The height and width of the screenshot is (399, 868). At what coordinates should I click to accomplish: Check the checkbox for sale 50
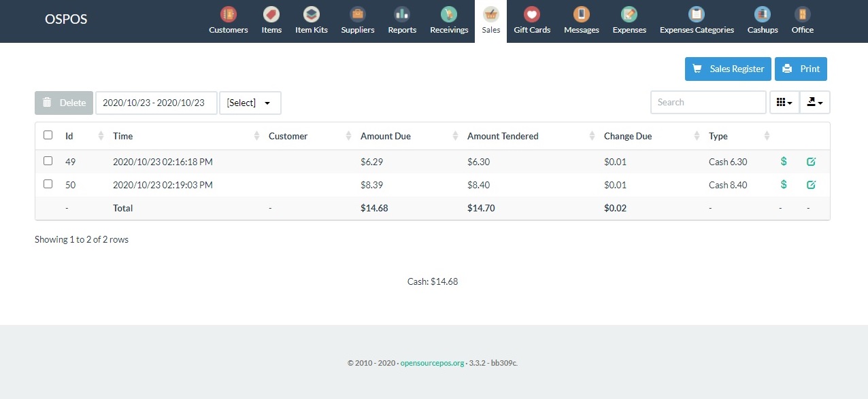48,184
